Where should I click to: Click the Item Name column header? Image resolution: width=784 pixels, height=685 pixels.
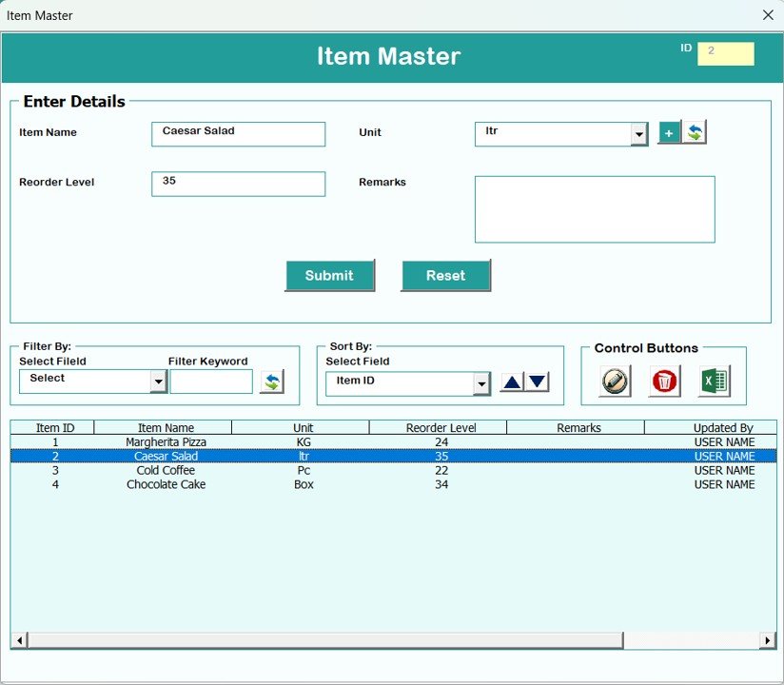163,427
